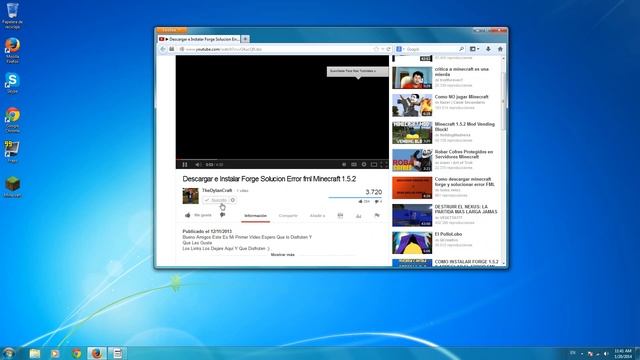Open the Fraps desktop icon

click(x=12, y=152)
